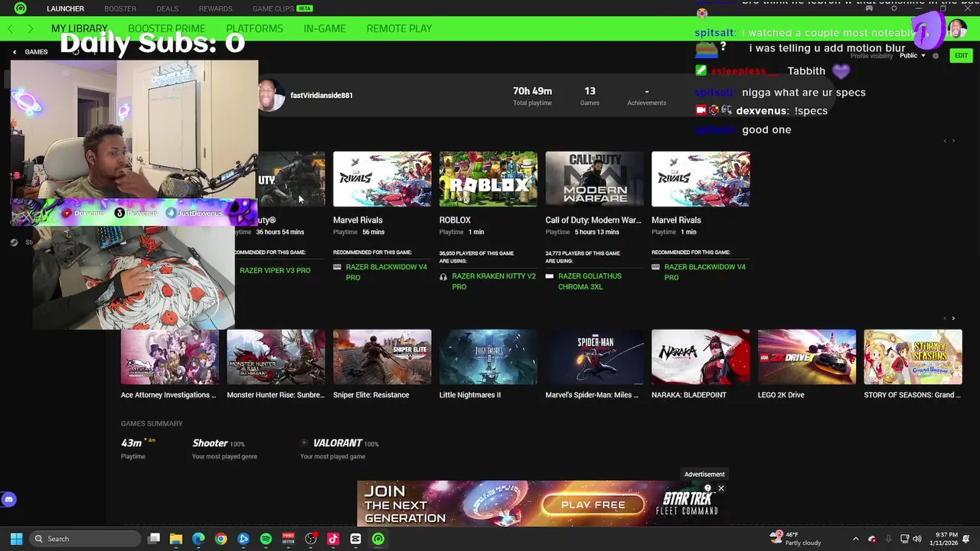Click the keyboard icon beside second Marvel Rivals recommendation

(656, 267)
